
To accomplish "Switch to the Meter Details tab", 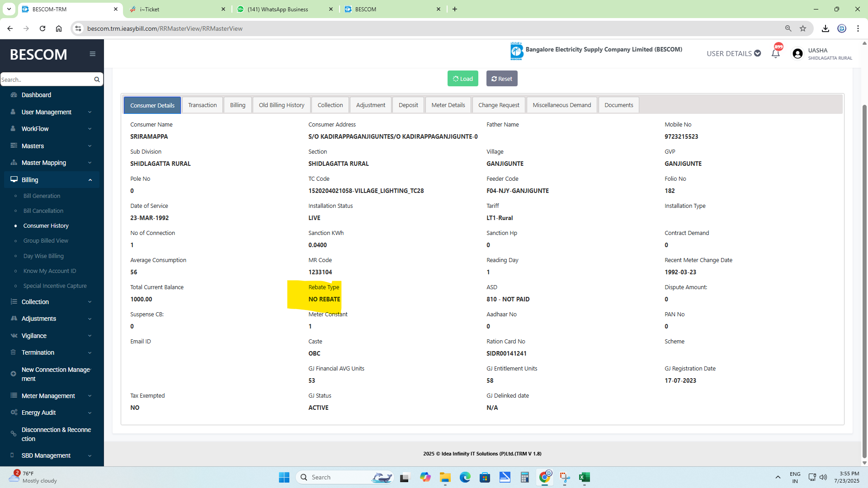I will (448, 105).
